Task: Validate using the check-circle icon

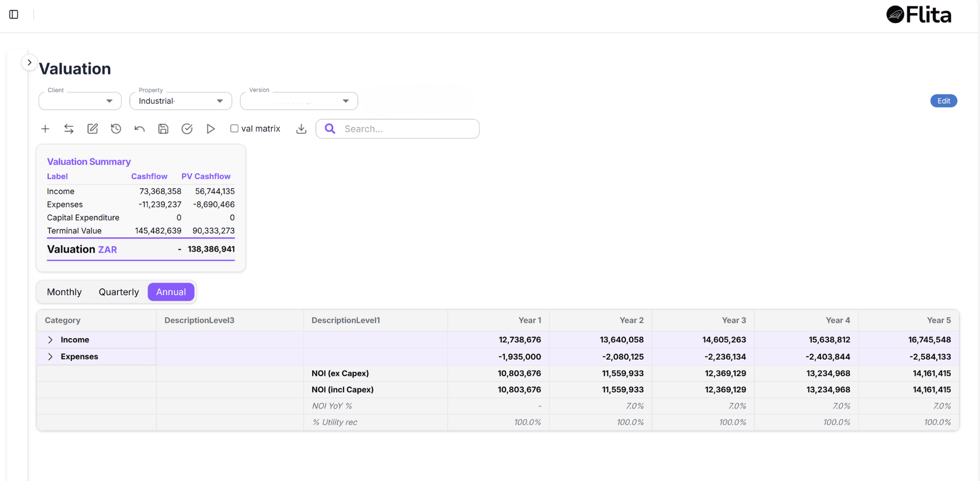Action: click(x=187, y=128)
